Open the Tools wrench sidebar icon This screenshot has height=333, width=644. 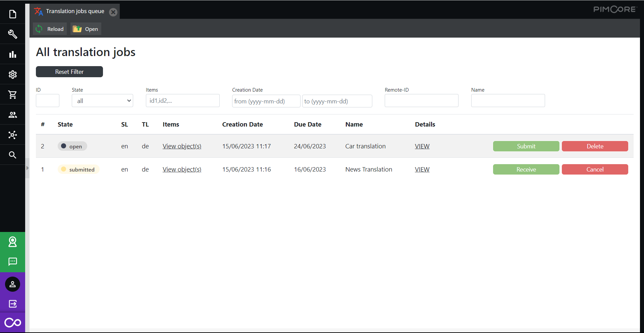tap(12, 34)
